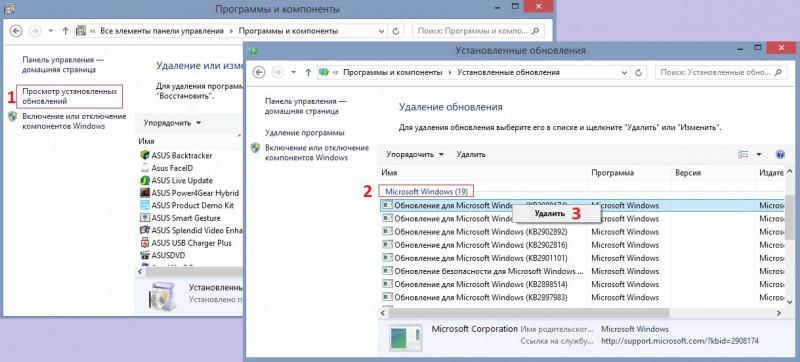Select update KB2902816 row

pyautogui.click(x=582, y=245)
